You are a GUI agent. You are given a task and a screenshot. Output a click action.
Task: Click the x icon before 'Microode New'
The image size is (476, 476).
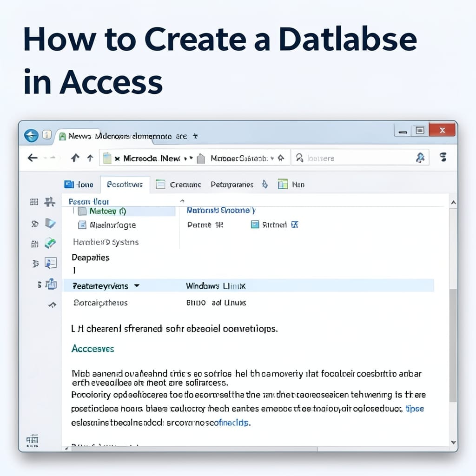point(117,159)
